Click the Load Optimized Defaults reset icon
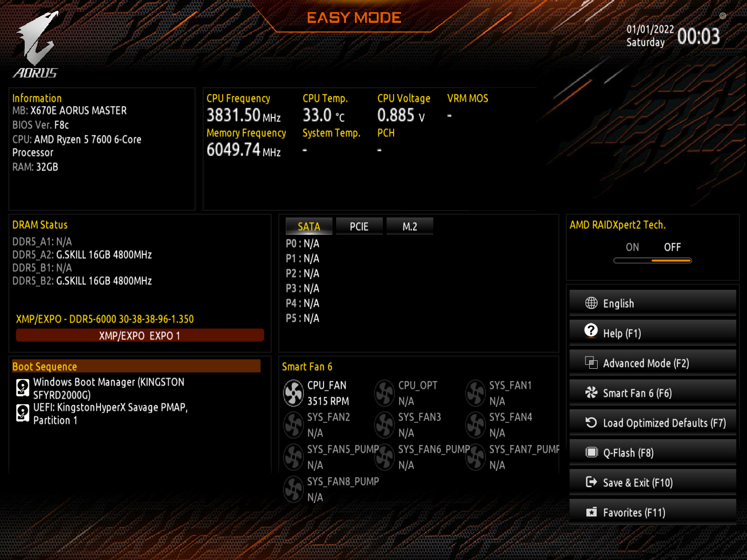 [591, 422]
